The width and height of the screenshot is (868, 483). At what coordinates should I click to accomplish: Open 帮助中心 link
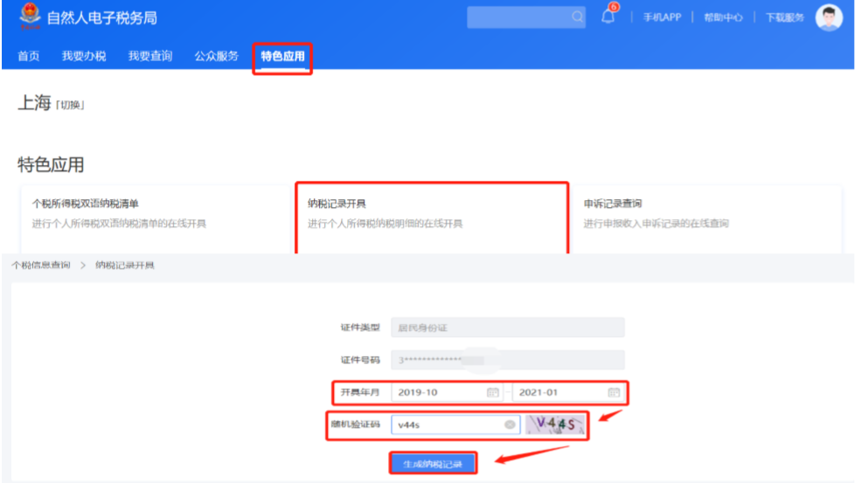pyautogui.click(x=723, y=17)
